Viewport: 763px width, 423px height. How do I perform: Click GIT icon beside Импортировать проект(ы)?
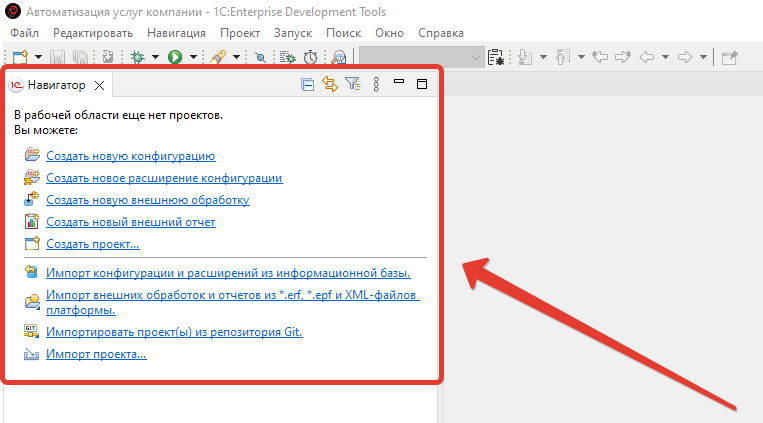pos(32,331)
